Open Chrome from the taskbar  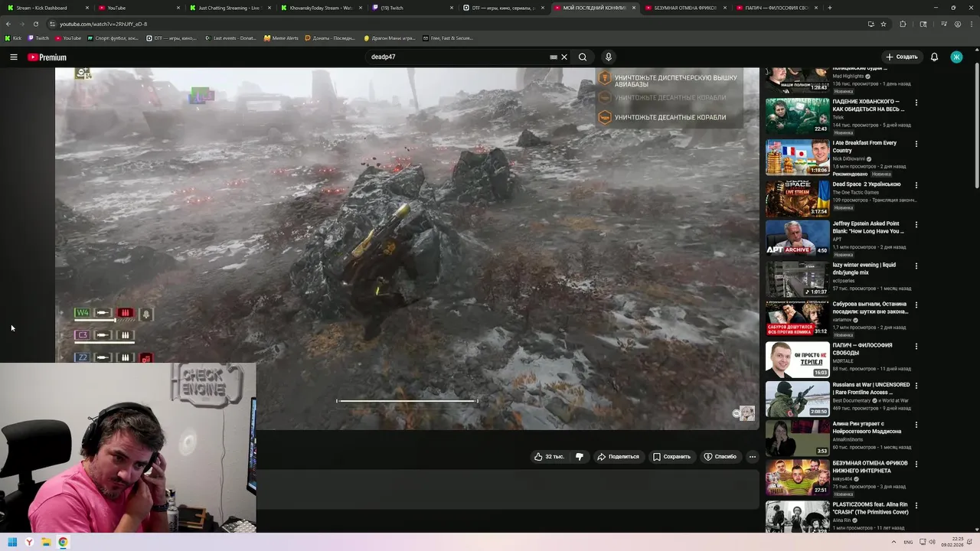pyautogui.click(x=63, y=542)
